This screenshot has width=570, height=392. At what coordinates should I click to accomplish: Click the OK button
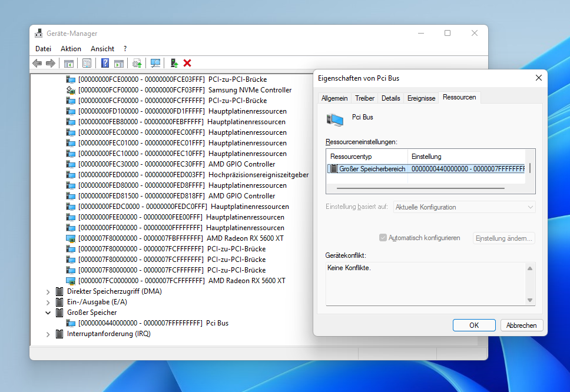tap(474, 325)
